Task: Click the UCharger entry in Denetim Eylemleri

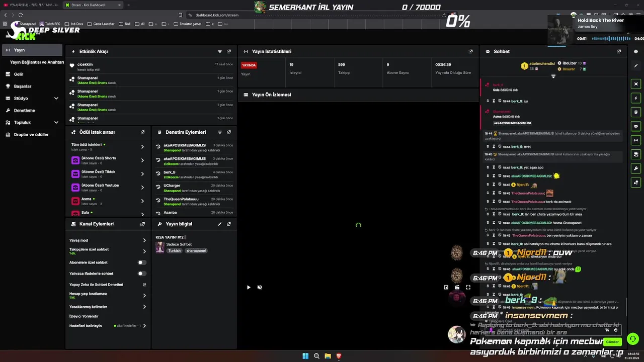Action: 194,188
